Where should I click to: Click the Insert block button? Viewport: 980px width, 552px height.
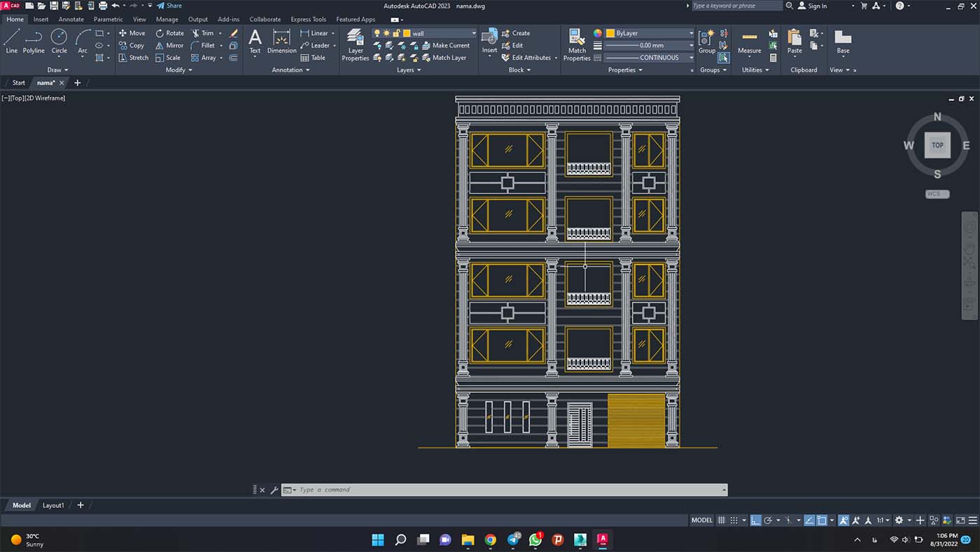[x=489, y=41]
